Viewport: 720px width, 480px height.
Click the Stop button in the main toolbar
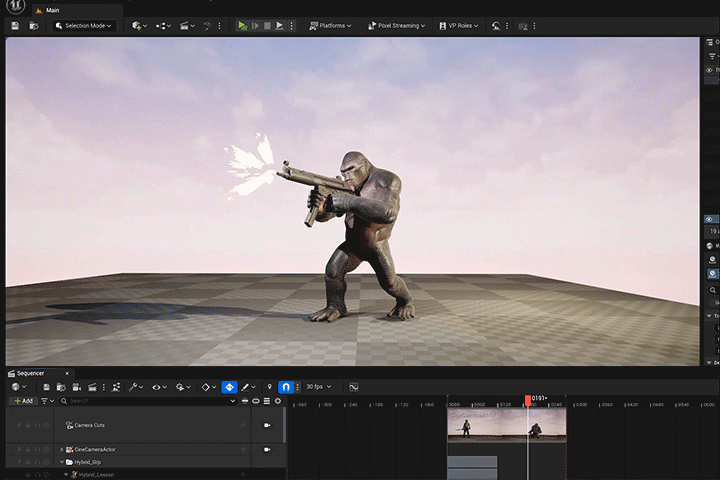pos(267,26)
